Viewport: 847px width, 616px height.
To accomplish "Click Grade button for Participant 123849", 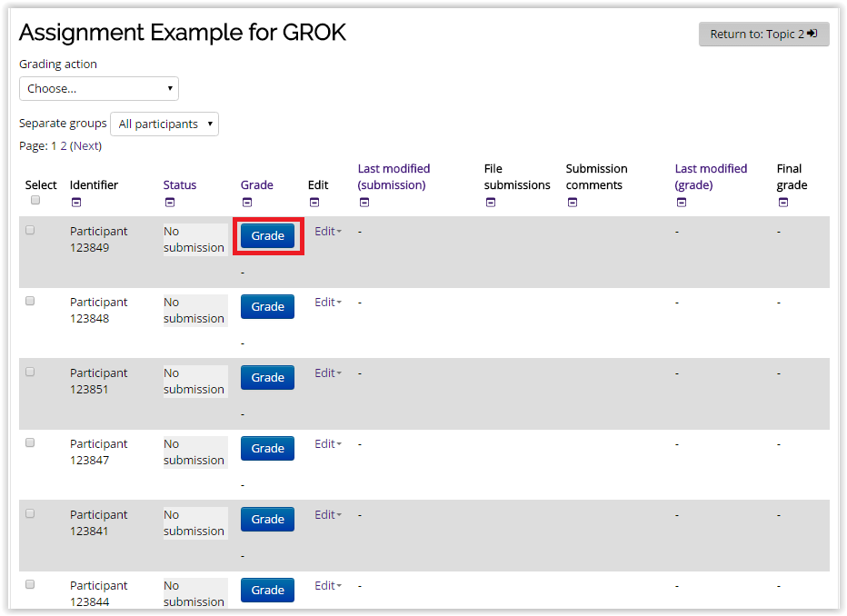I will coord(267,236).
